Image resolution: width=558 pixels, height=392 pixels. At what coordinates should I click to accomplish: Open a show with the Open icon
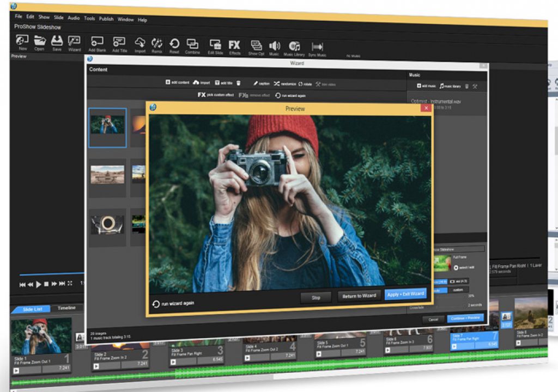39,42
